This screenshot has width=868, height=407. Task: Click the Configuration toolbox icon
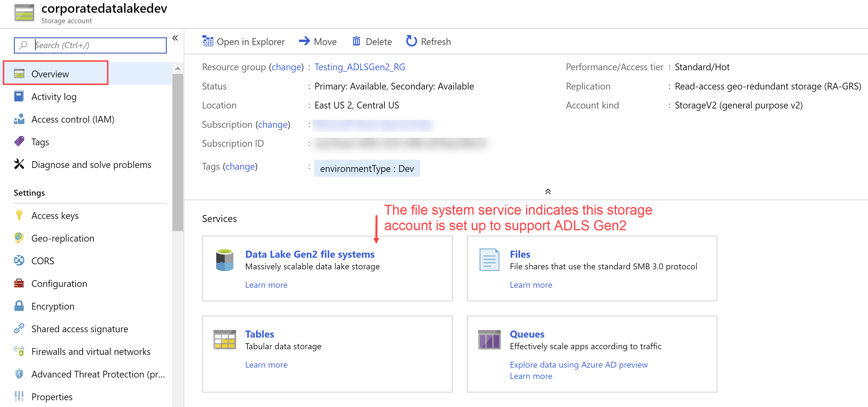19,283
